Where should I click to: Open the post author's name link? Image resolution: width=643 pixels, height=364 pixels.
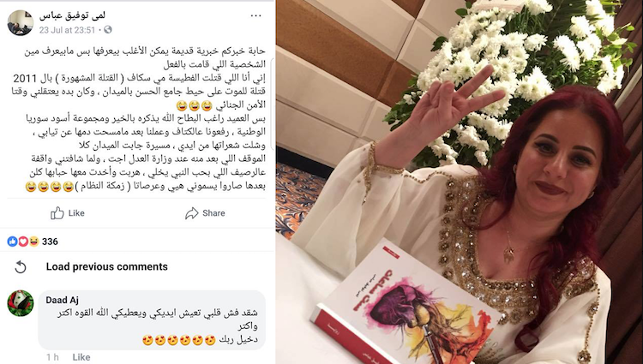(x=72, y=15)
